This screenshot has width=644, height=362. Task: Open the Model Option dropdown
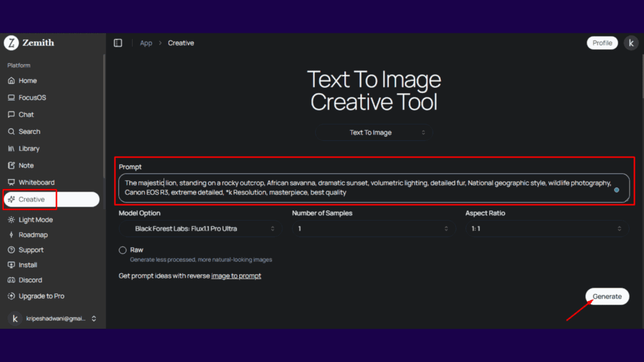(200, 229)
